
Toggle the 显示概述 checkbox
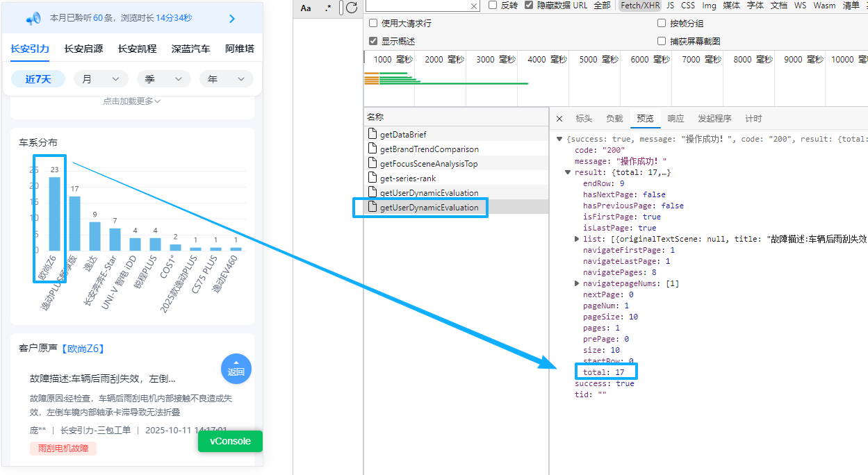[x=374, y=41]
